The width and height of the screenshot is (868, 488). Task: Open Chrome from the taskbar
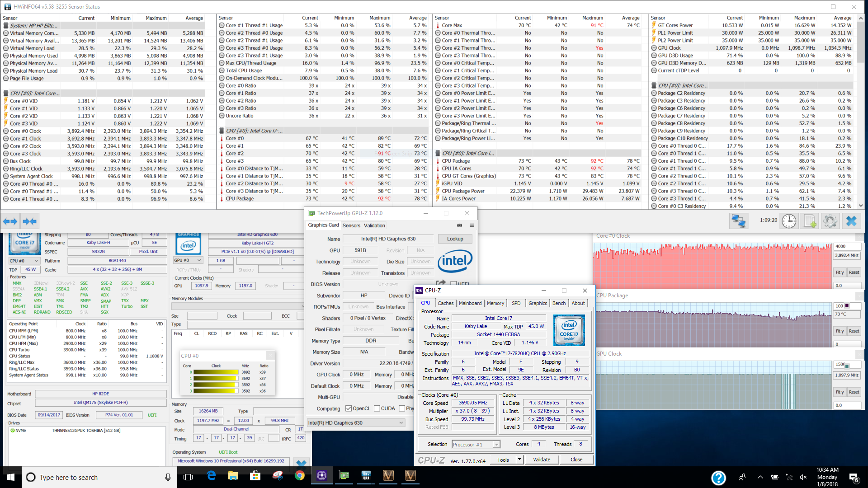(299, 476)
